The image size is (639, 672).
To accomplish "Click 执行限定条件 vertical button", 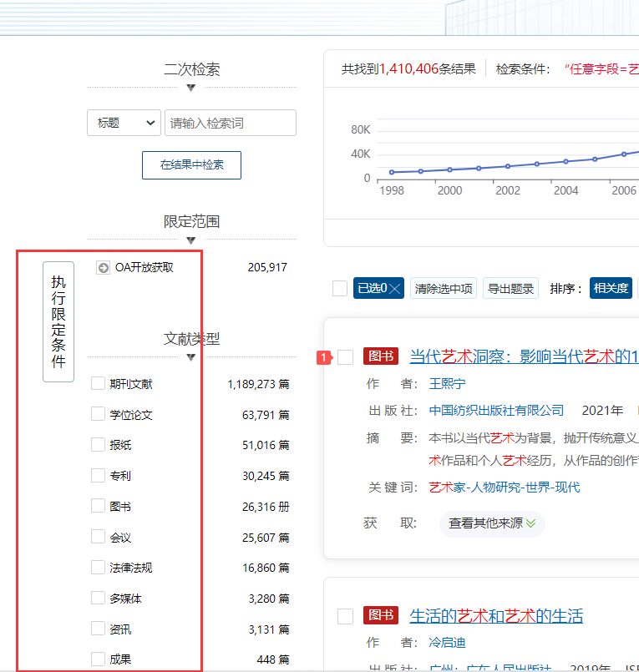I will click(x=58, y=321).
